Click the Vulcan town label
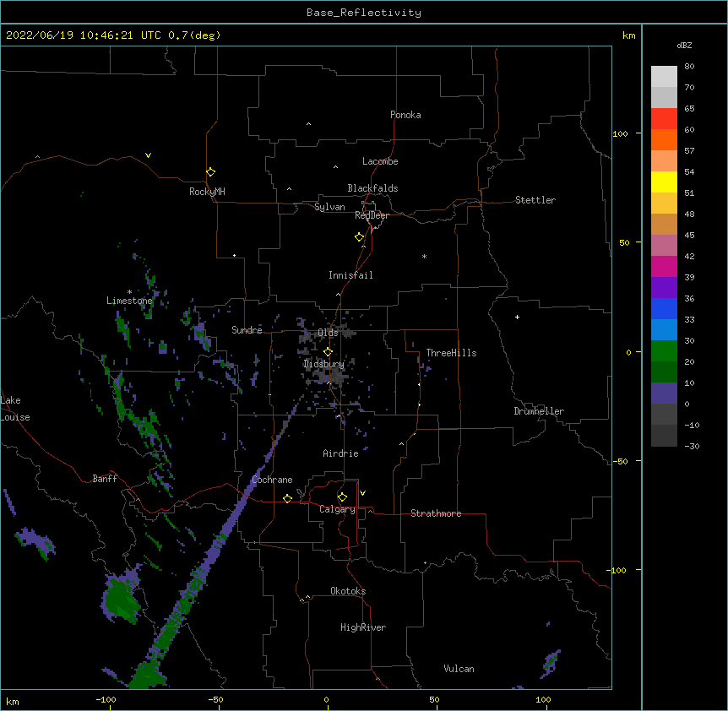This screenshot has height=711, width=728. tap(459, 669)
